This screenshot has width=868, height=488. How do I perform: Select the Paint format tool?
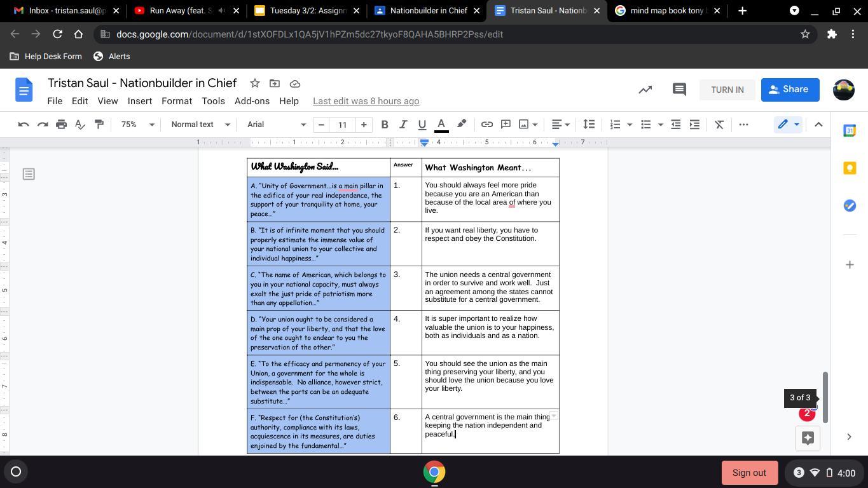99,125
